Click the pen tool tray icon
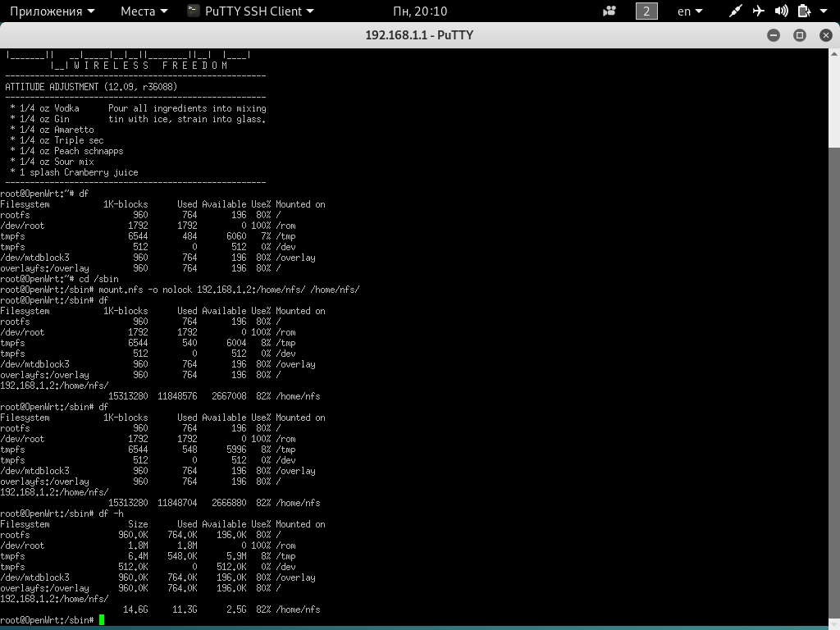This screenshot has width=840, height=630. (x=736, y=11)
